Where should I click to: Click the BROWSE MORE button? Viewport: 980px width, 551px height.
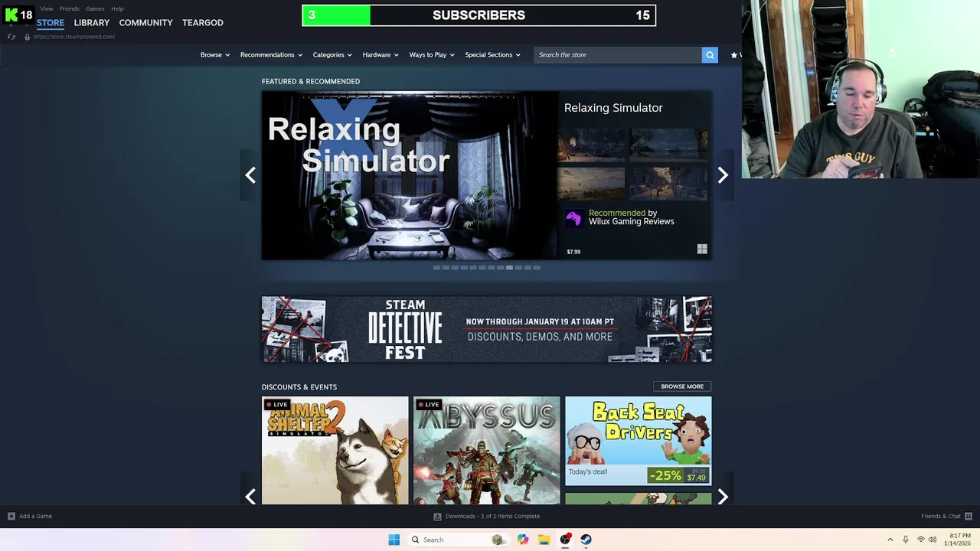[682, 386]
